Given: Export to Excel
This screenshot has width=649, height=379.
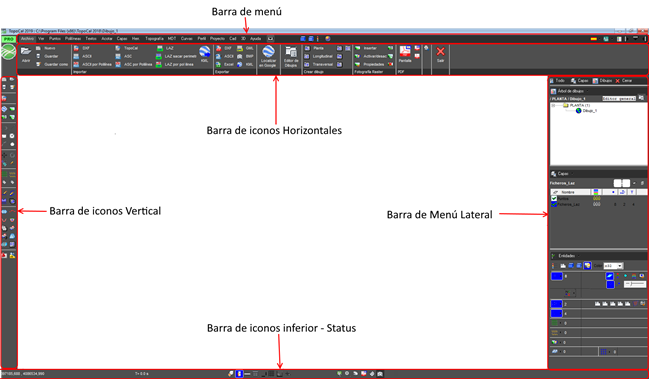Looking at the screenshot, I should pos(225,64).
